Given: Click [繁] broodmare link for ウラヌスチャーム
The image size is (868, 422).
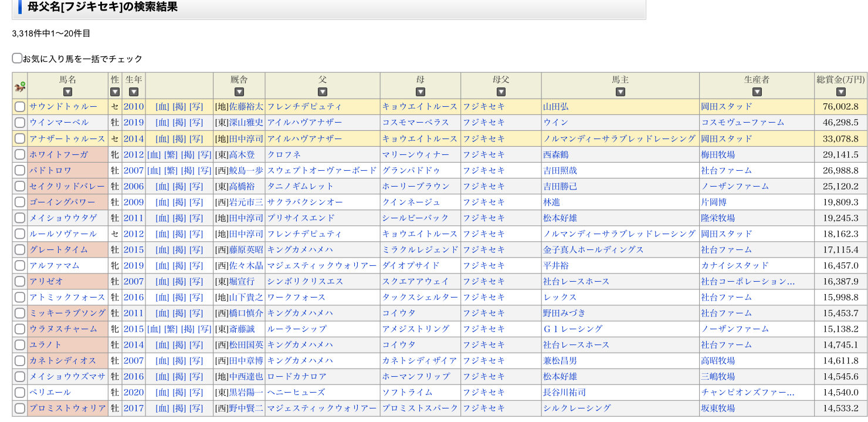Looking at the screenshot, I should [171, 329].
